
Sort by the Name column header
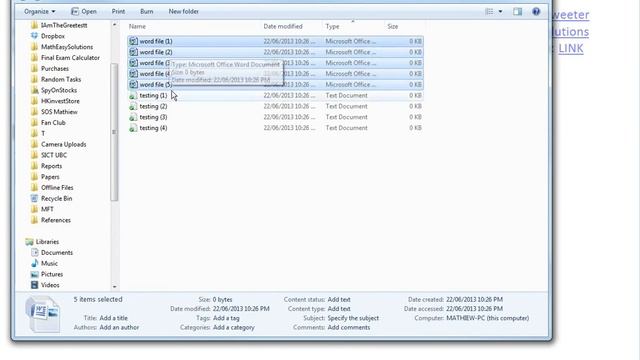[137, 26]
